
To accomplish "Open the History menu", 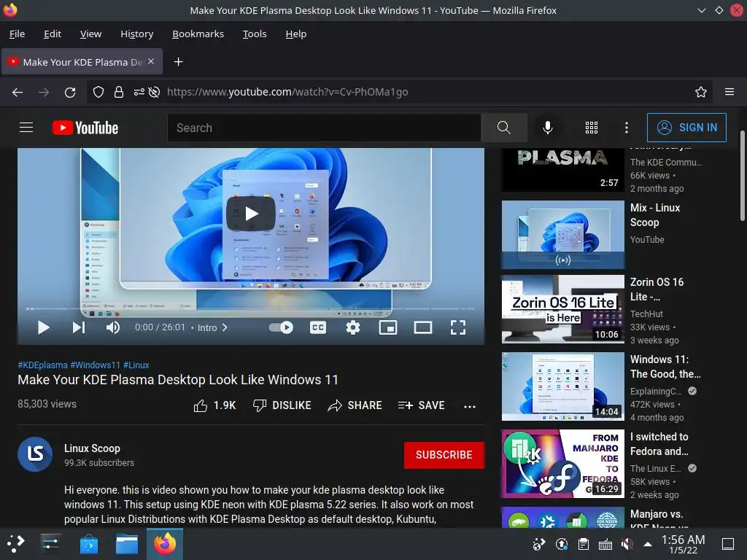I will click(x=136, y=34).
